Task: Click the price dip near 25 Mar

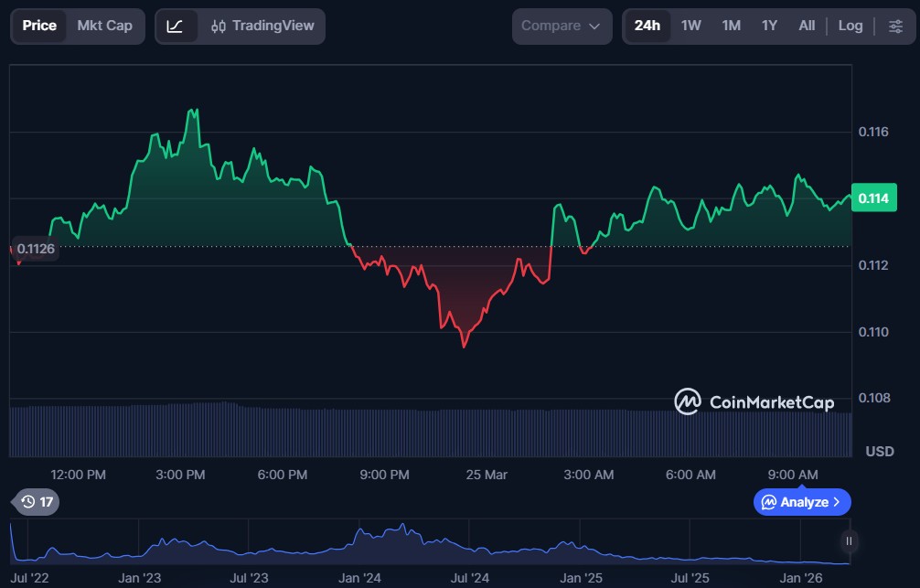Action: coord(465,346)
